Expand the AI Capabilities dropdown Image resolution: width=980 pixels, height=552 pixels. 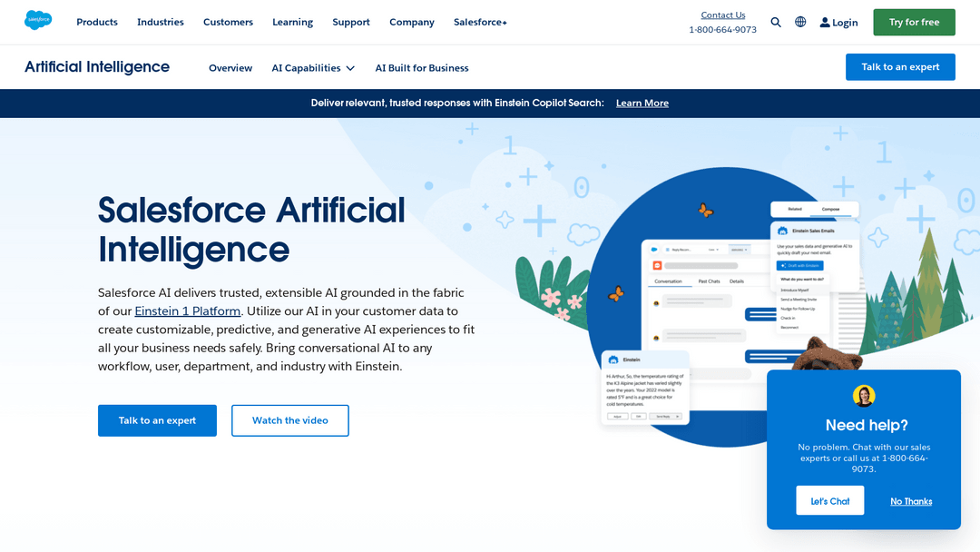click(313, 68)
